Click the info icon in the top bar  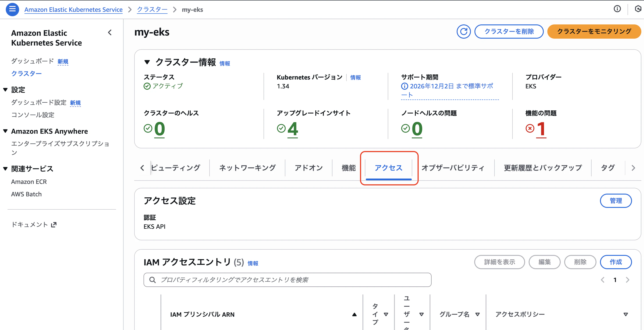[617, 9]
